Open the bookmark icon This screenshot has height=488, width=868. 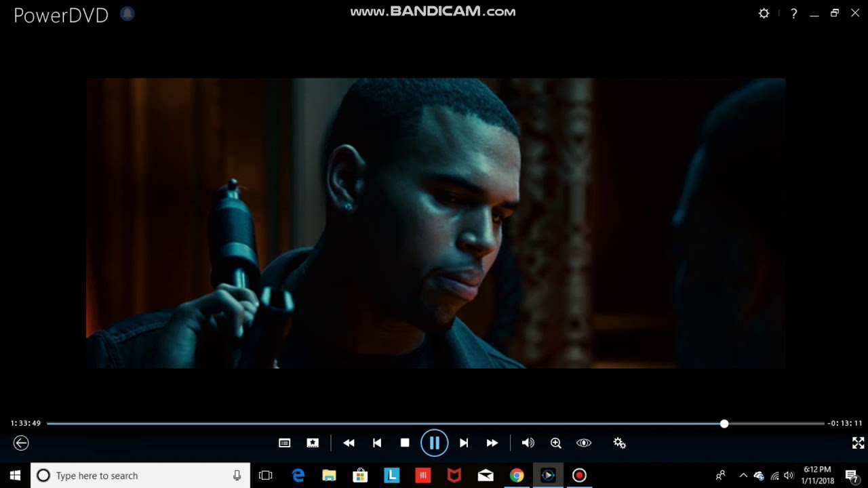click(x=313, y=443)
